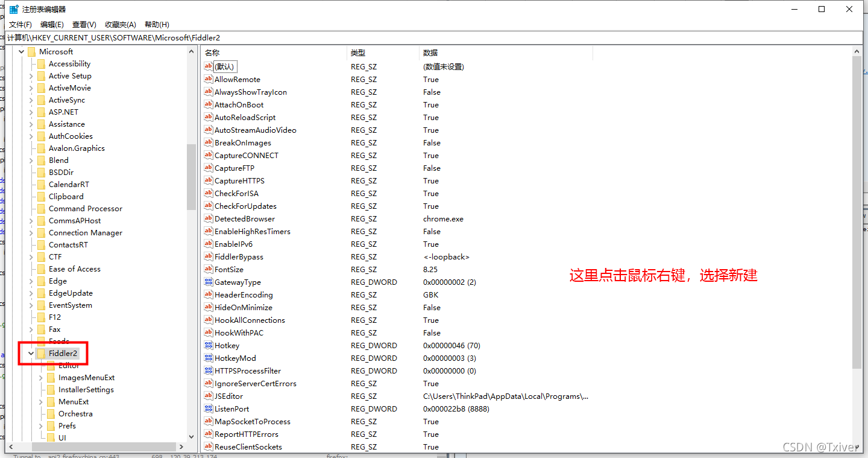This screenshot has height=458, width=868.
Task: Collapse the Microsoft tree node
Action: click(x=22, y=51)
